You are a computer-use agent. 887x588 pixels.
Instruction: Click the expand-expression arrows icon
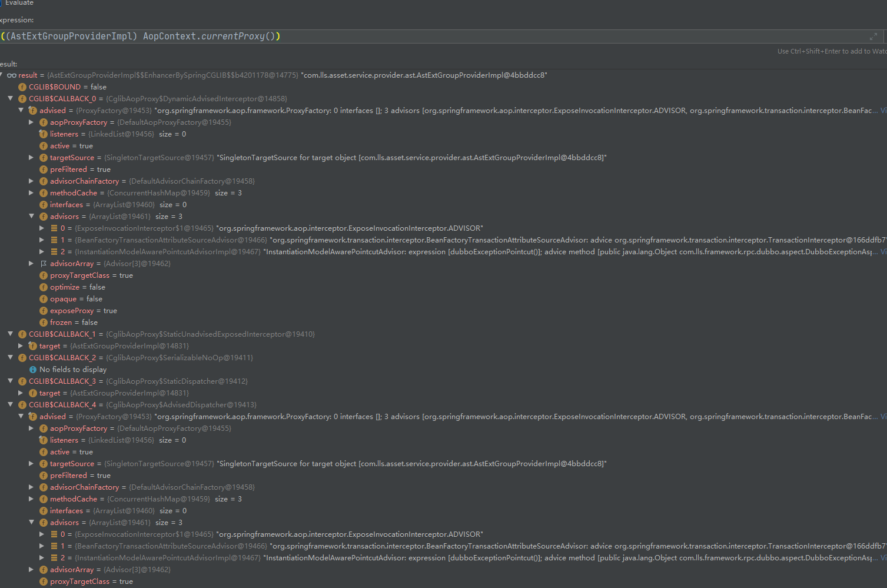pos(873,36)
